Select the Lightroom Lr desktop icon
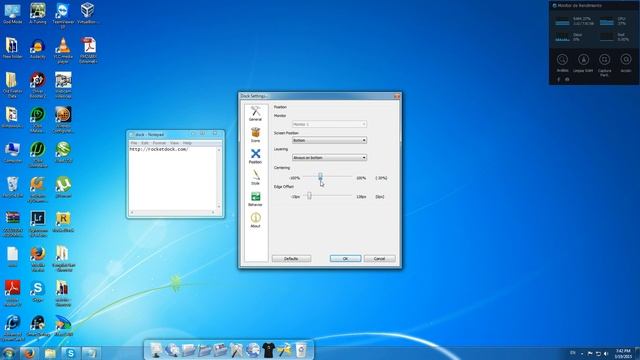The height and width of the screenshot is (360, 640). tap(38, 224)
